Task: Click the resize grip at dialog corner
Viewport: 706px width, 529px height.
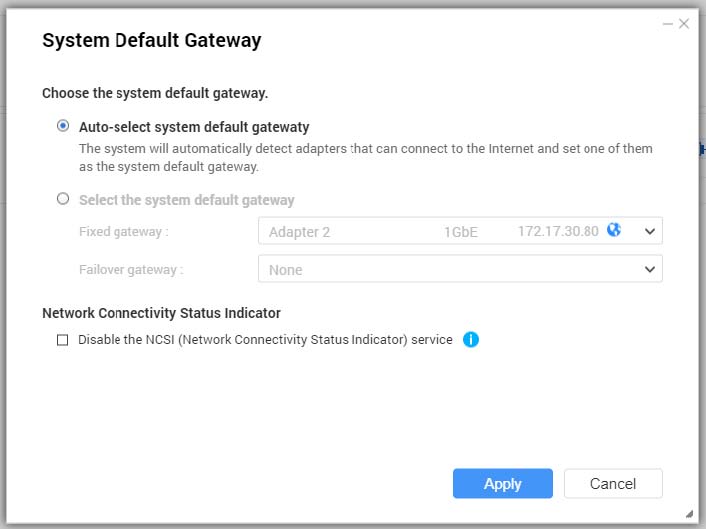Action: 688,513
